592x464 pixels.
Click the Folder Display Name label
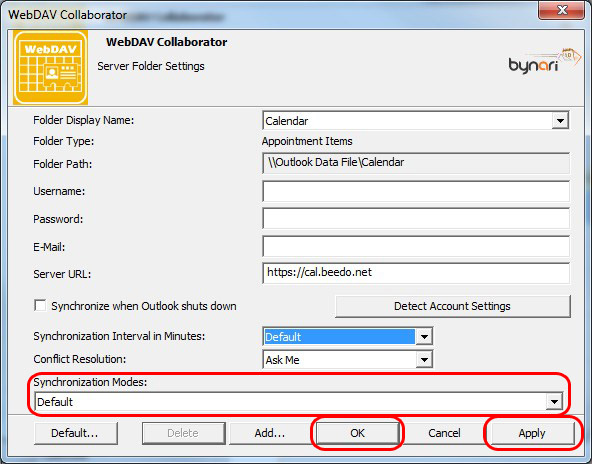pos(83,120)
